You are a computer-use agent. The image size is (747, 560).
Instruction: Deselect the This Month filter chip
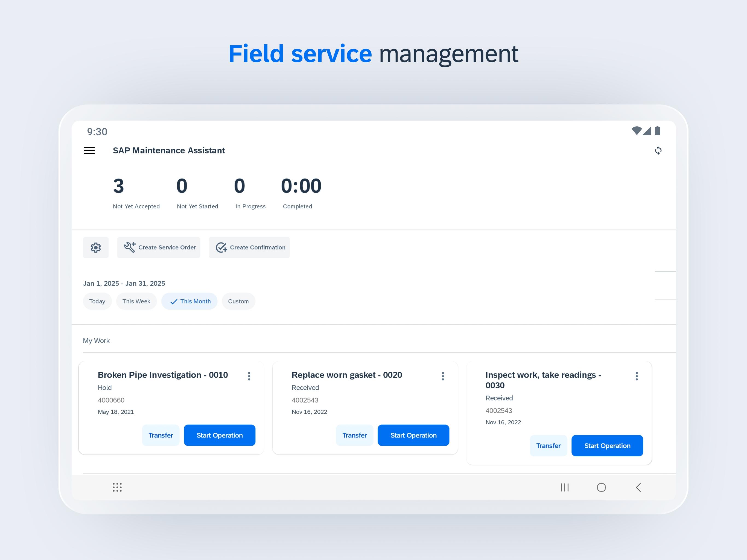189,301
